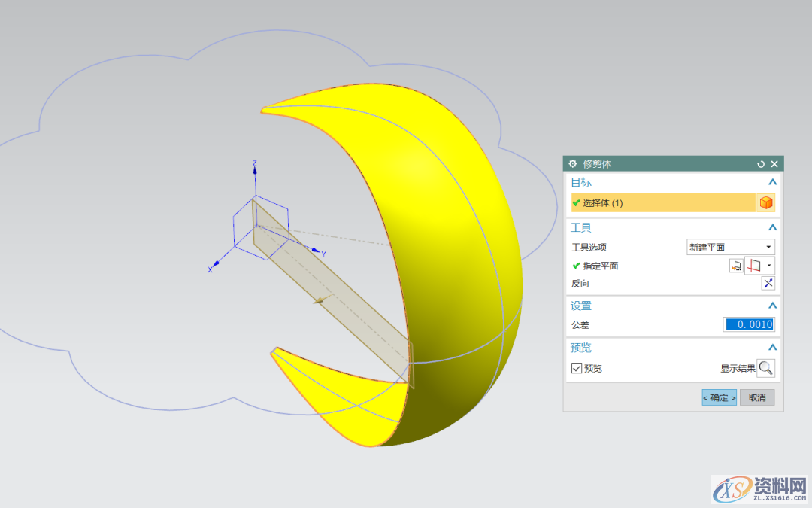Click the dialog Reset arrow icon
Screen dimensions: 812x508
tap(761, 164)
